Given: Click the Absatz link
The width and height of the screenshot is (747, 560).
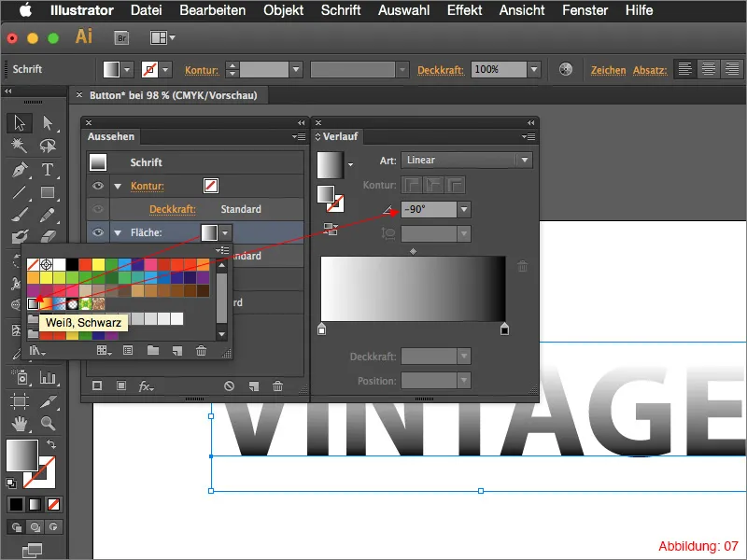Looking at the screenshot, I should (x=650, y=70).
